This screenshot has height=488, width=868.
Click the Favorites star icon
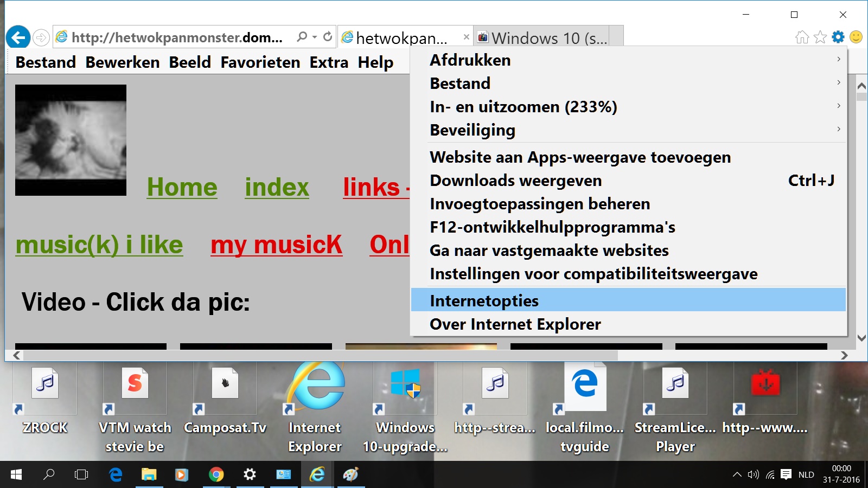(820, 37)
